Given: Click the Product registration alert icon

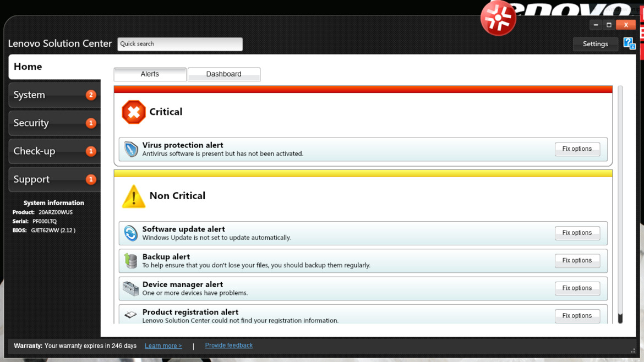Looking at the screenshot, I should (x=130, y=315).
